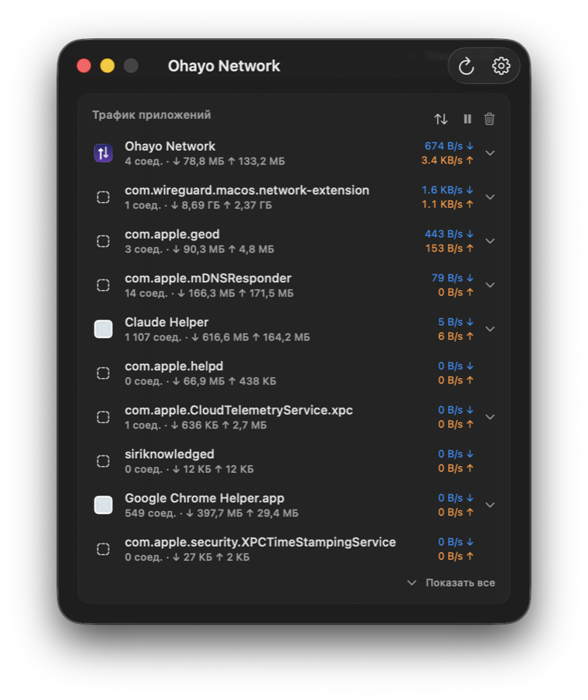Click the Показать все link
The width and height of the screenshot is (588, 700).
point(460,583)
